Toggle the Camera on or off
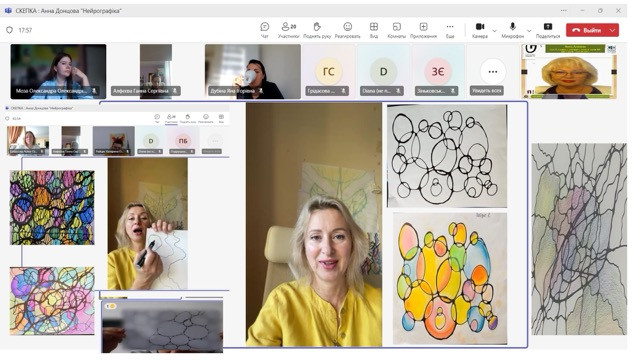Image resolution: width=640 pixels, height=360 pixels. 480,30
